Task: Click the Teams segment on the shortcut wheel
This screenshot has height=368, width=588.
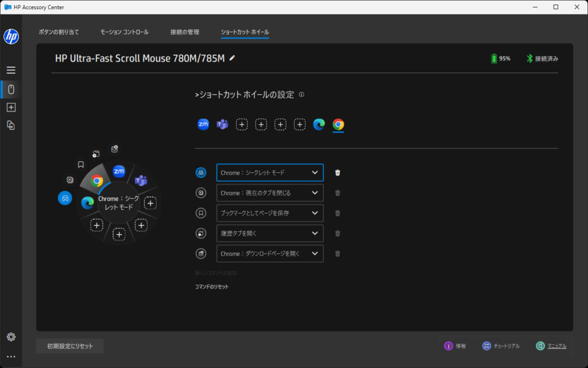Action: pyautogui.click(x=141, y=181)
